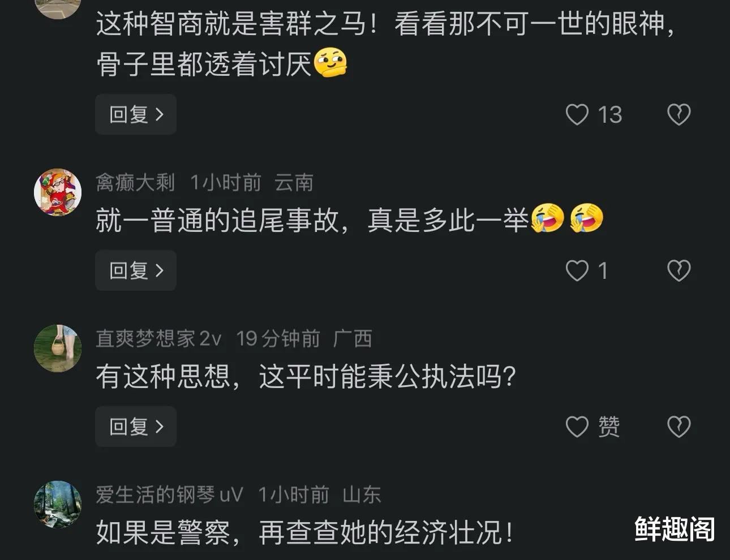Dislike the top comment via broken heart
Image resolution: width=730 pixels, height=560 pixels.
pos(679,115)
